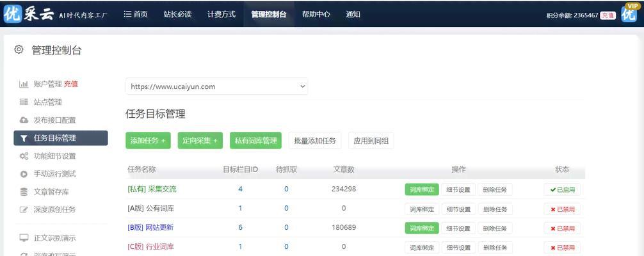This screenshot has width=644, height=256.
Task: Click 词库绑定 for 采集交流 task
Action: tap(422, 190)
